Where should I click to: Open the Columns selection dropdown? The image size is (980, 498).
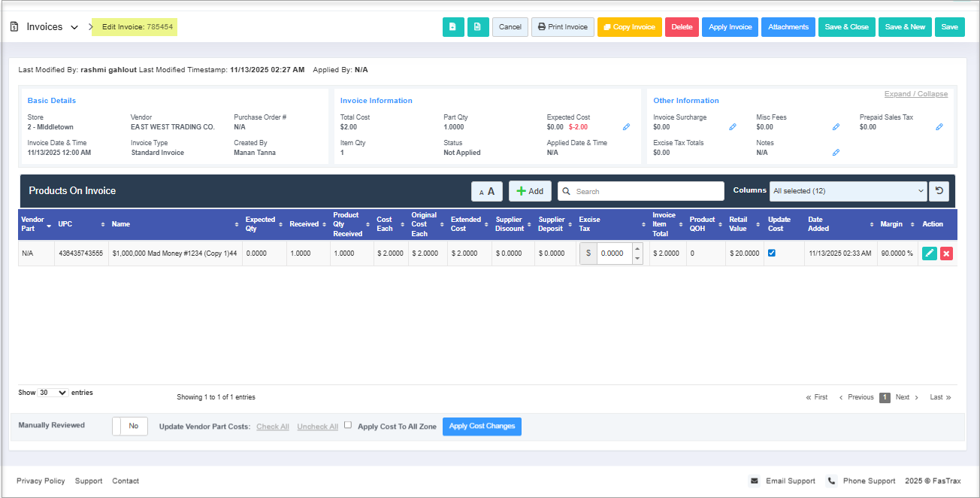pyautogui.click(x=848, y=191)
